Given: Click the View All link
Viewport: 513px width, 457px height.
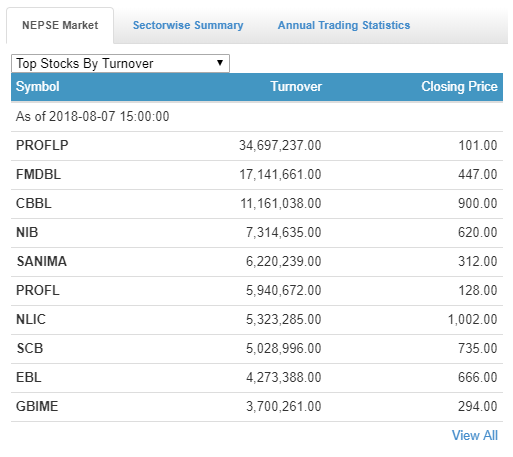Looking at the screenshot, I should click(x=475, y=435).
